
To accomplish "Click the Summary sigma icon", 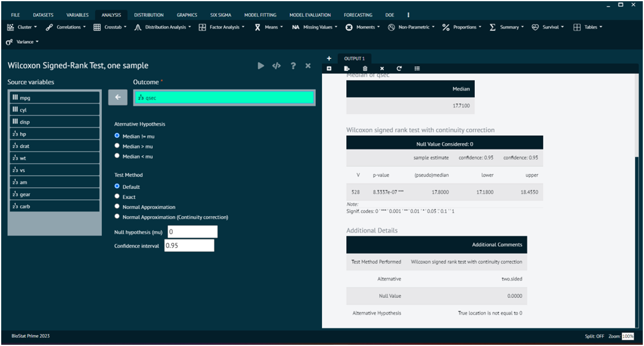I will coord(492,27).
